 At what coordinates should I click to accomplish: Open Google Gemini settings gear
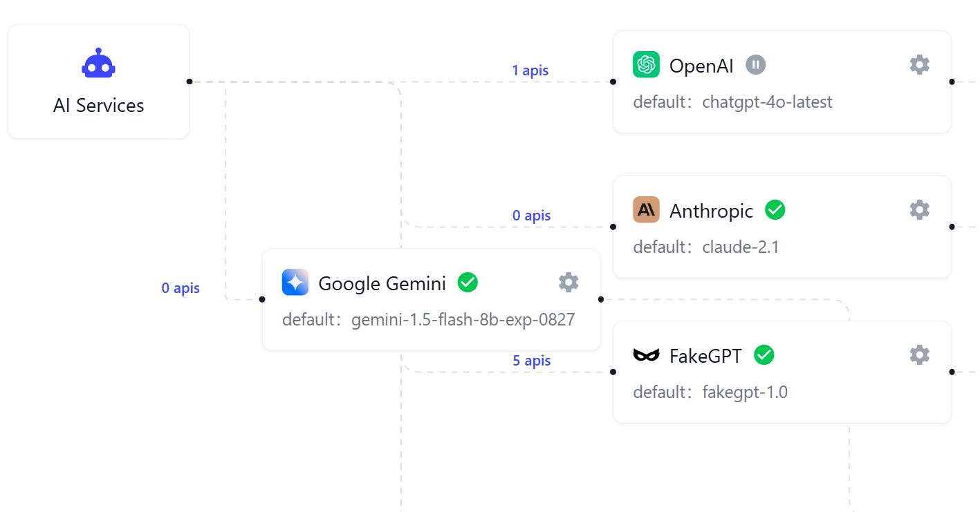(568, 283)
